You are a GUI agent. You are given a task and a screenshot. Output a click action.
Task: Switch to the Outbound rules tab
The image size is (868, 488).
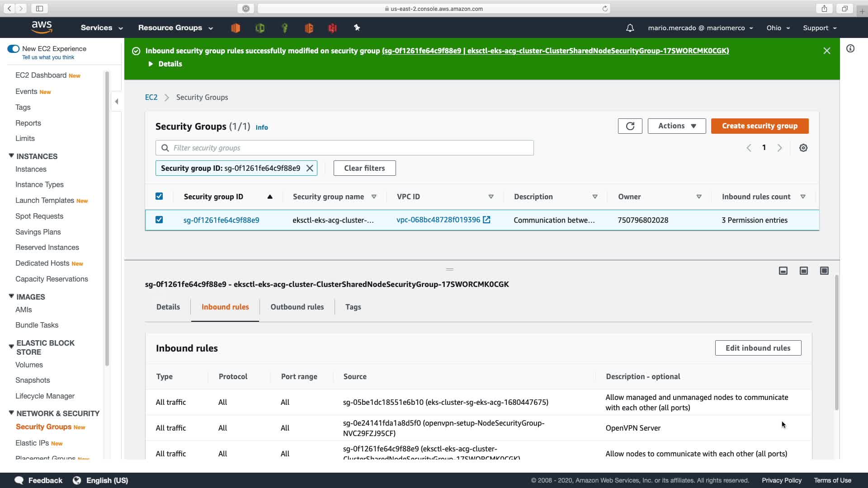[x=297, y=307]
